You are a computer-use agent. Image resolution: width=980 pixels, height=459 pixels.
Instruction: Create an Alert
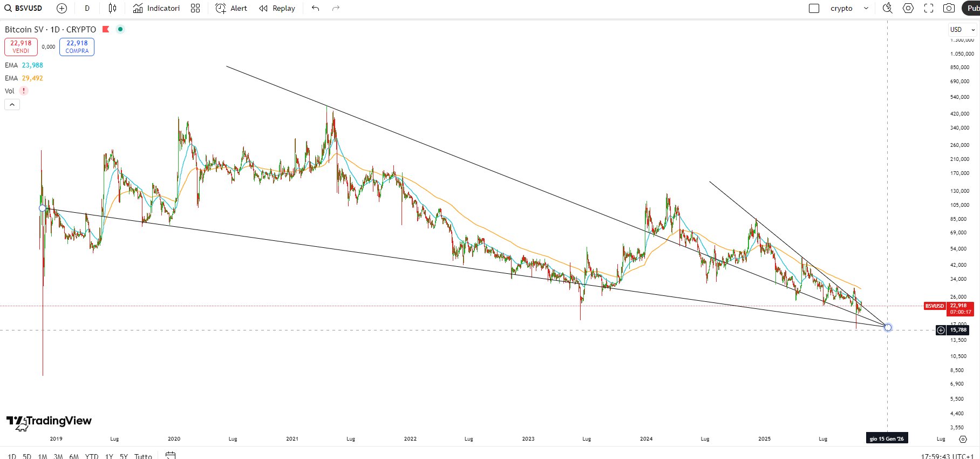click(x=231, y=8)
